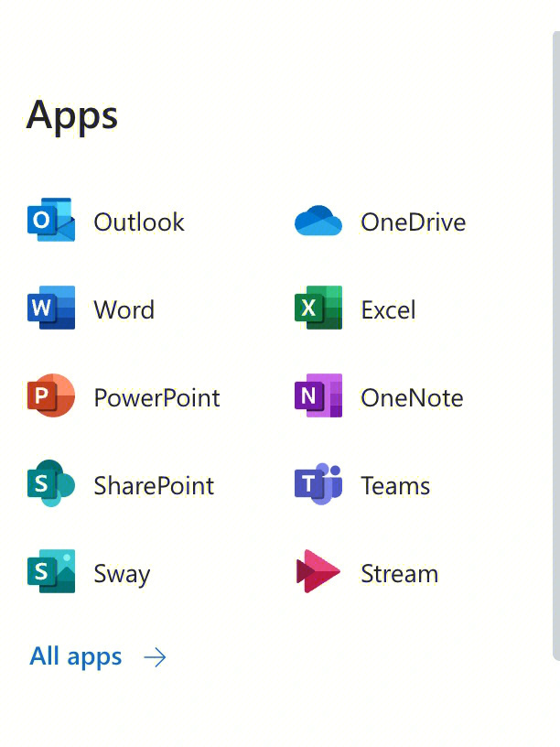Screen dimensions: 560x747
Task: Click the vertical scrollbar on the right
Action: point(555,345)
